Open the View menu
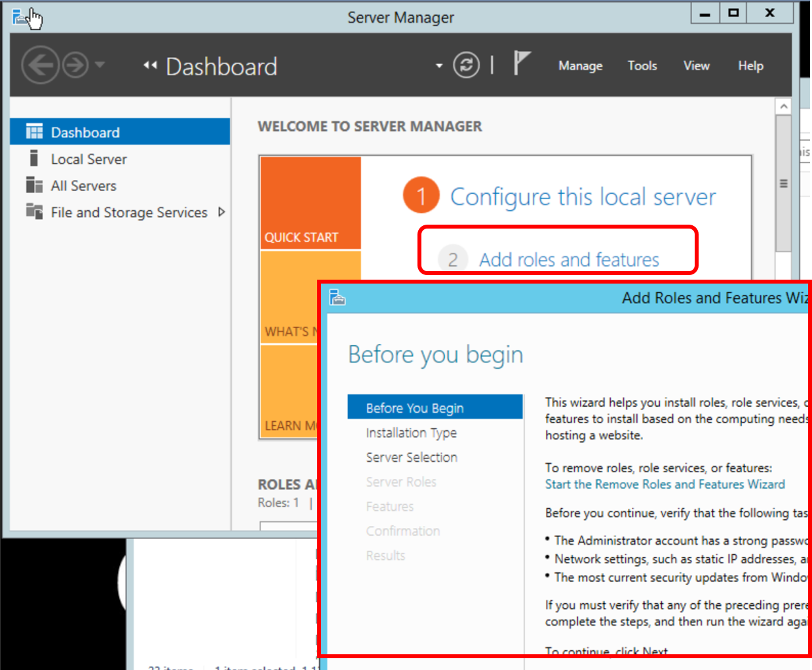This screenshot has height=670, width=812. click(x=697, y=66)
